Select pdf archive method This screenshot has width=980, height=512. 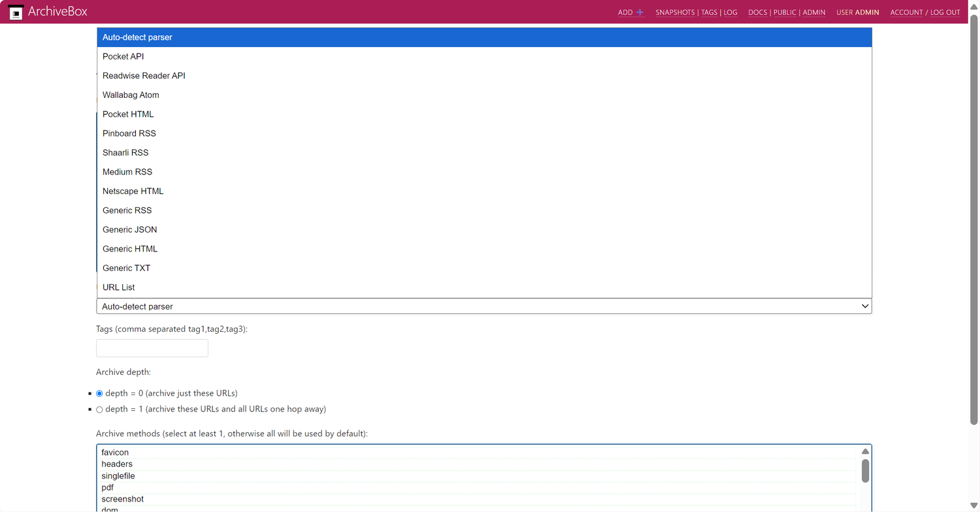(478, 488)
